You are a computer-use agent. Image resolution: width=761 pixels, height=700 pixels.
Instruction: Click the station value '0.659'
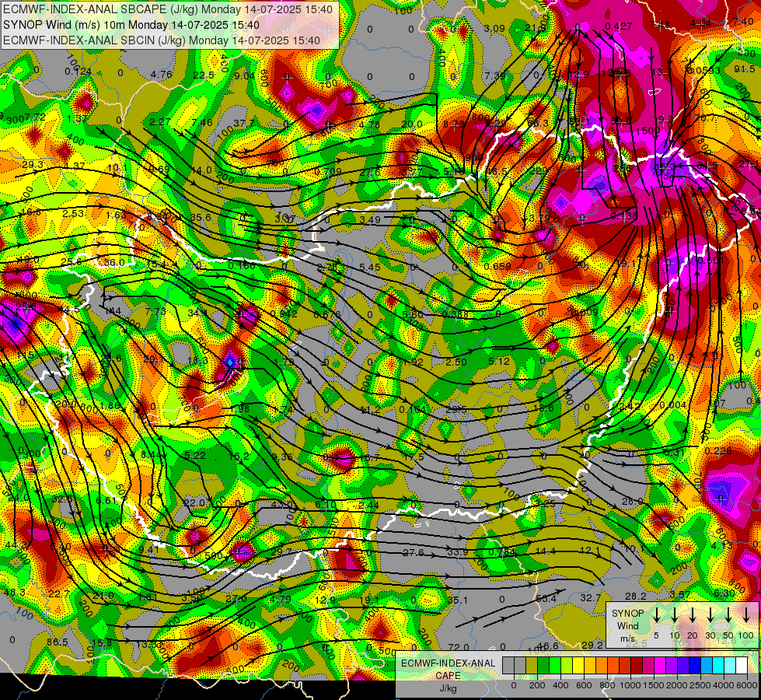pos(498,266)
